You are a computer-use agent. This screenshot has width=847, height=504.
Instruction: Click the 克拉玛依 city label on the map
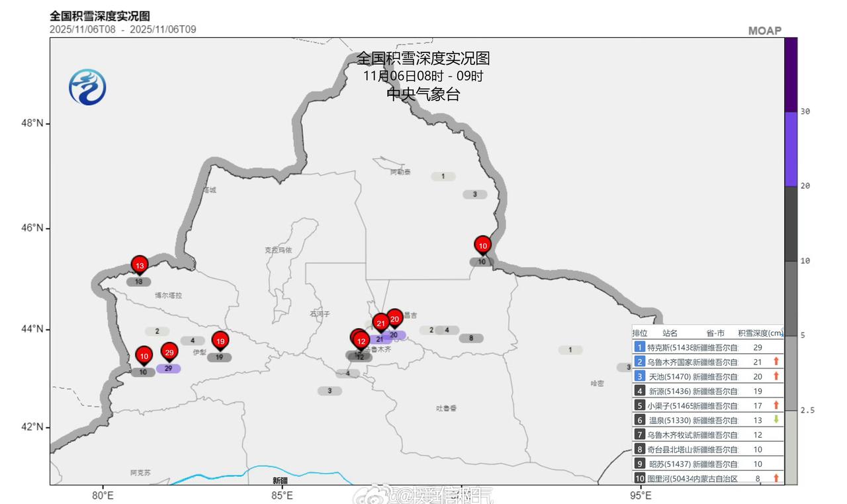278,250
